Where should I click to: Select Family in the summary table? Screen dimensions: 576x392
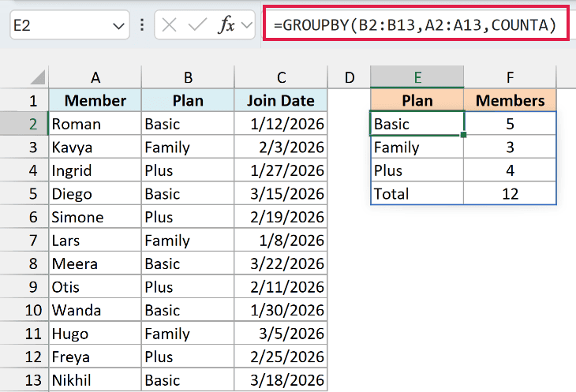click(x=417, y=147)
